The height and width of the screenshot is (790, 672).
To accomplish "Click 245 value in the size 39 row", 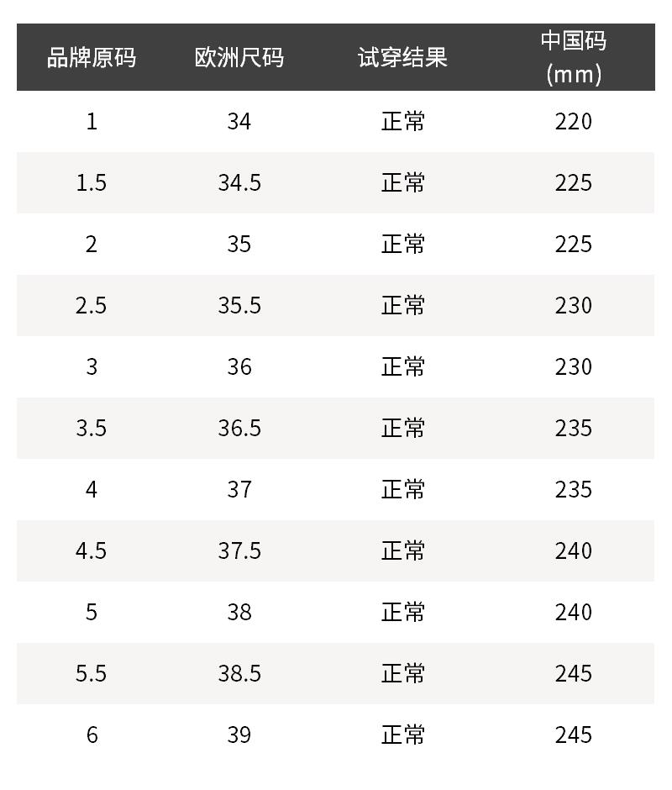I will point(573,735).
